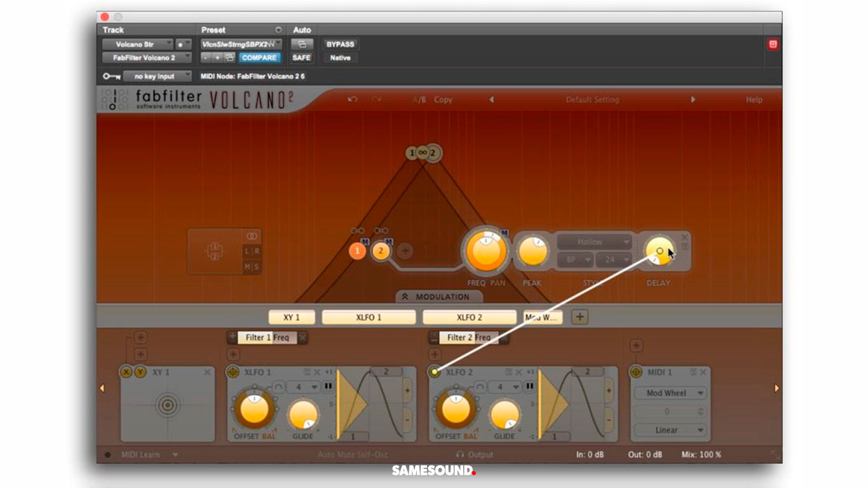Click the filter routing diagram icon
The width and height of the screenshot is (868, 488).
(x=214, y=251)
